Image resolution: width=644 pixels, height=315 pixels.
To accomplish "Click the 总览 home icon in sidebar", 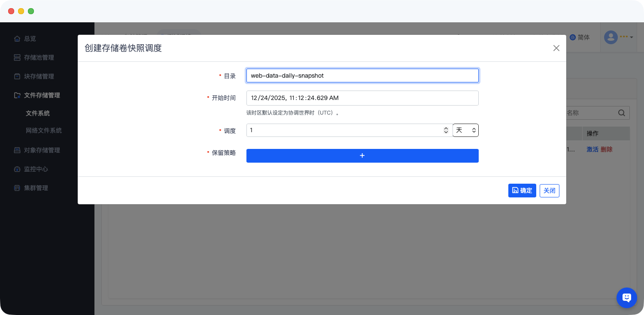I will coord(17,39).
